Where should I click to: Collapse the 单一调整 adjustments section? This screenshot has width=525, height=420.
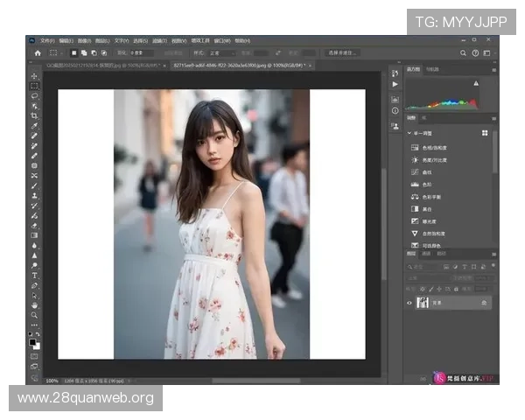pos(409,133)
